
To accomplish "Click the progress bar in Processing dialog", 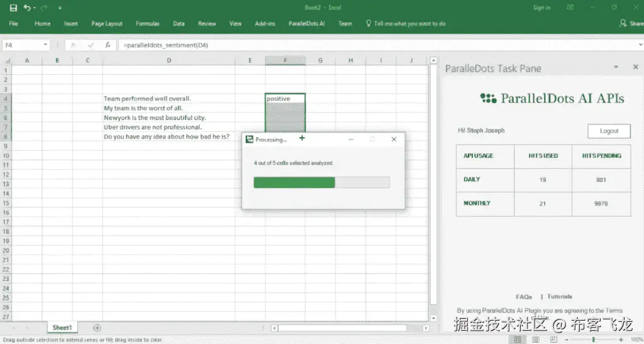I will [321, 182].
